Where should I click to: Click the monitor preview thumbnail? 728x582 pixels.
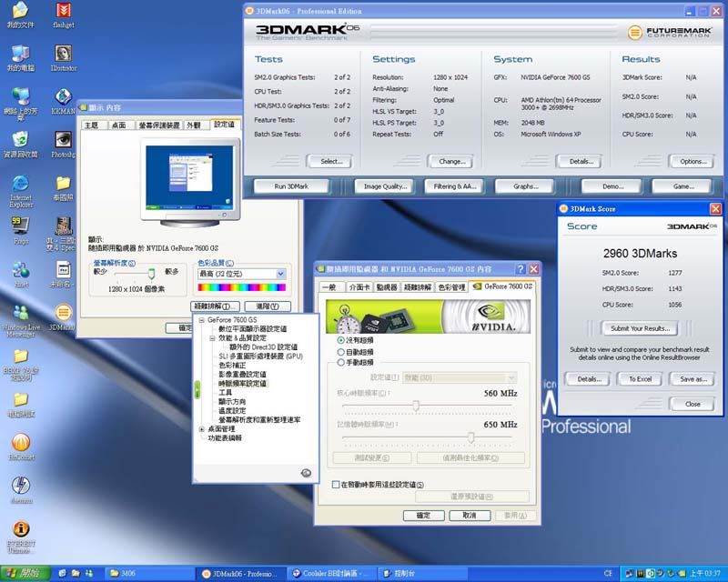click(189, 177)
